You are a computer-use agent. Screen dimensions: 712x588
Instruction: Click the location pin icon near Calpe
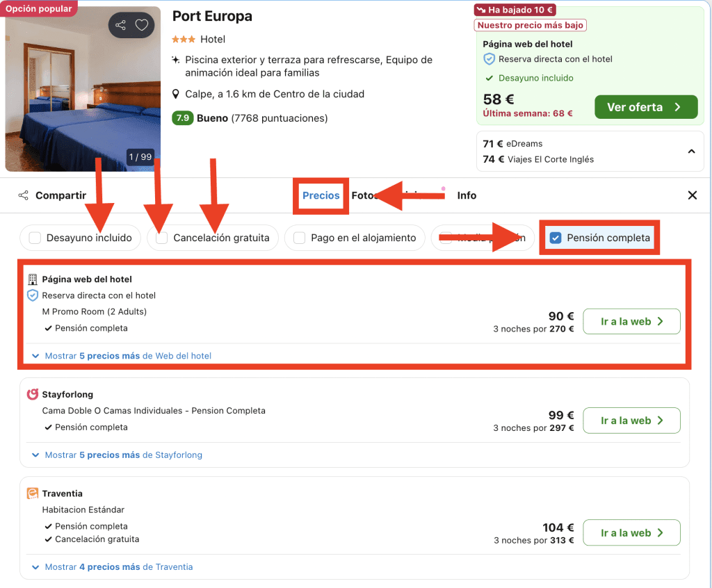[177, 95]
